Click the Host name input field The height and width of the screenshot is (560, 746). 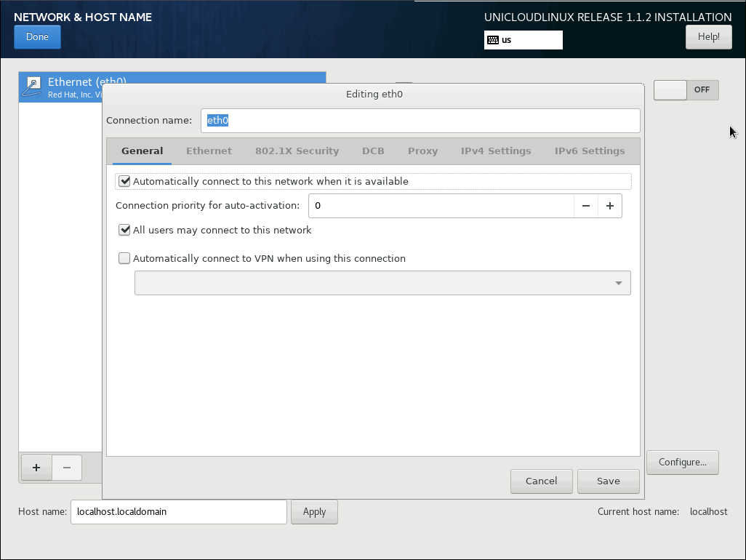click(179, 512)
